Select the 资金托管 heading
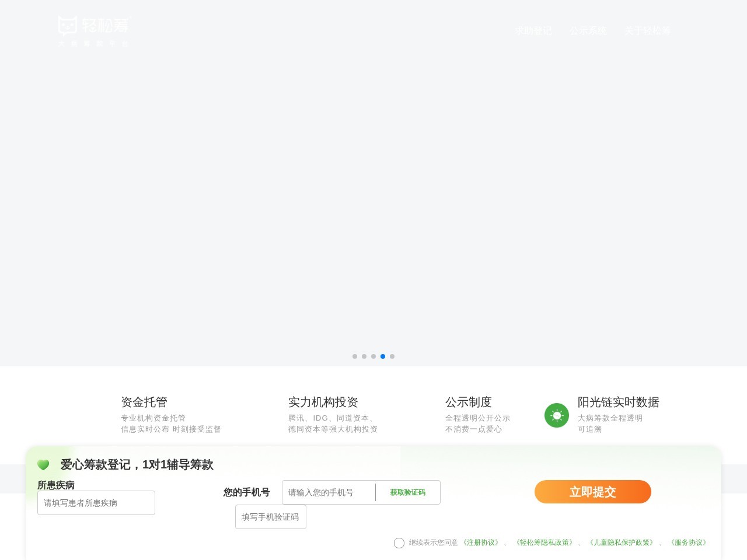This screenshot has width=747, height=560. click(x=144, y=402)
